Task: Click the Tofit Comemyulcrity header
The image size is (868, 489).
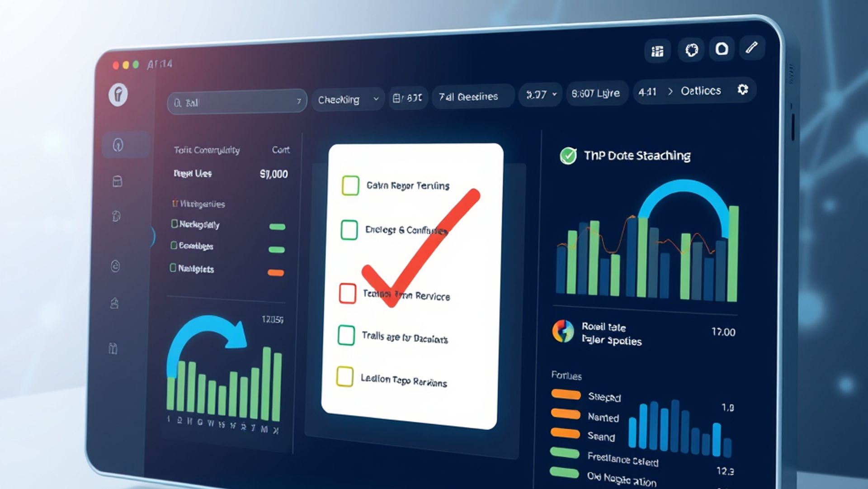Action: coord(207,150)
